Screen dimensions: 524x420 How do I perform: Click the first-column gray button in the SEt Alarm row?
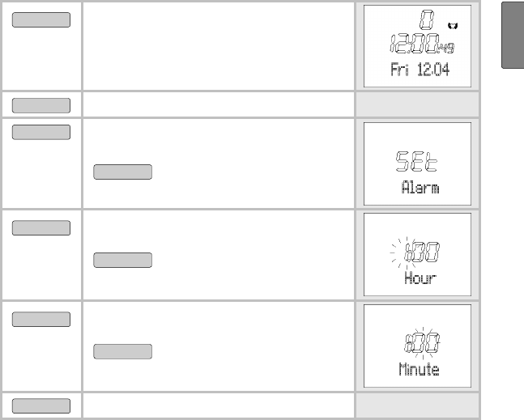point(41,132)
